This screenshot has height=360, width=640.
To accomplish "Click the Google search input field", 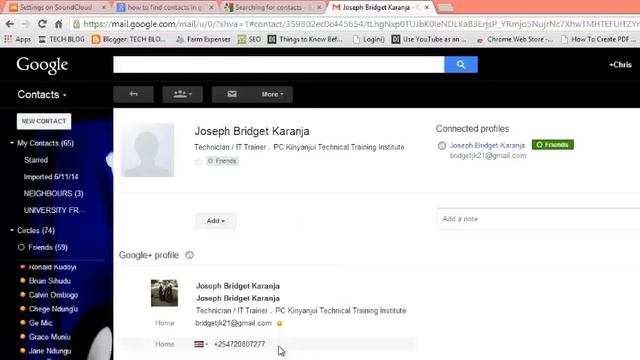I will coord(279,64).
